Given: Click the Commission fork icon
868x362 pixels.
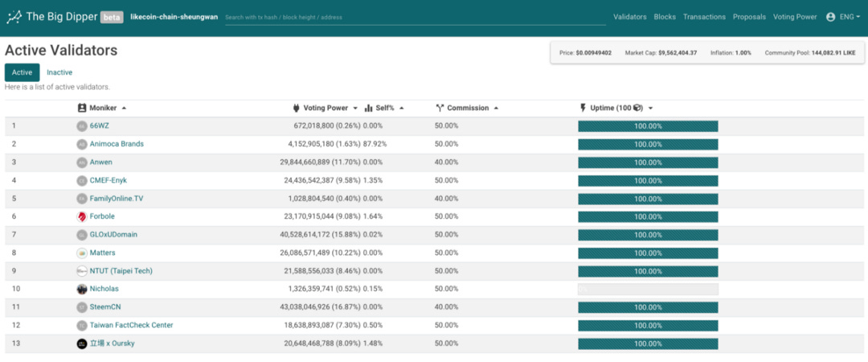Looking at the screenshot, I should (440, 108).
